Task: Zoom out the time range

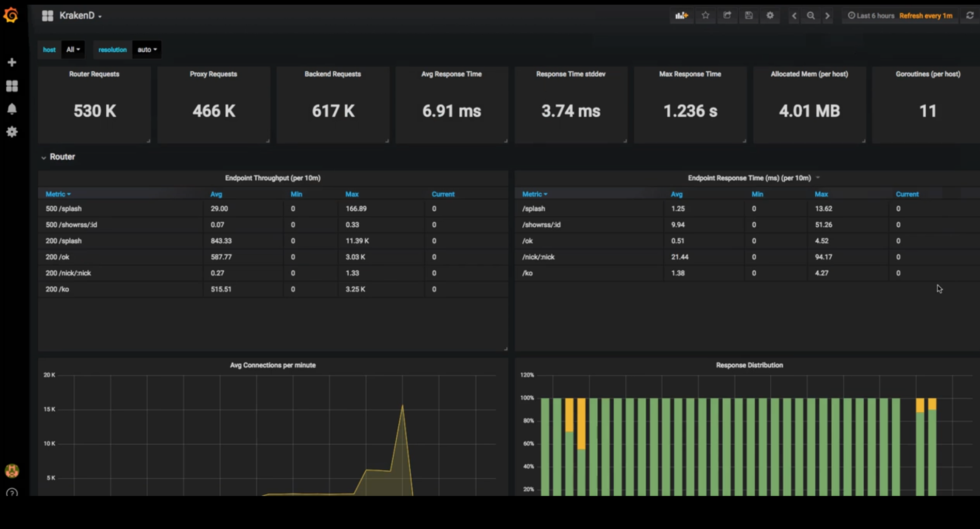Action: point(811,16)
